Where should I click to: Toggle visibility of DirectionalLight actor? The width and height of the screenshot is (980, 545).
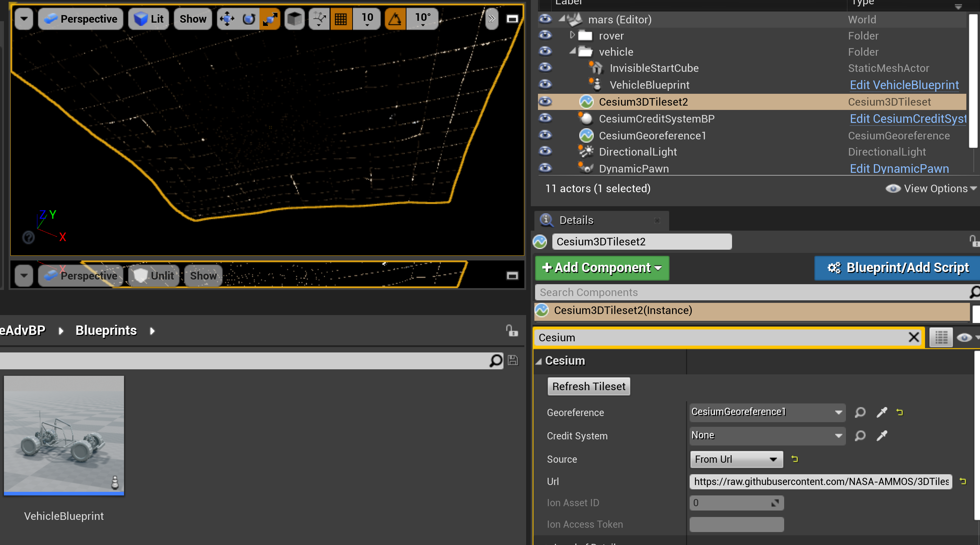tap(545, 151)
